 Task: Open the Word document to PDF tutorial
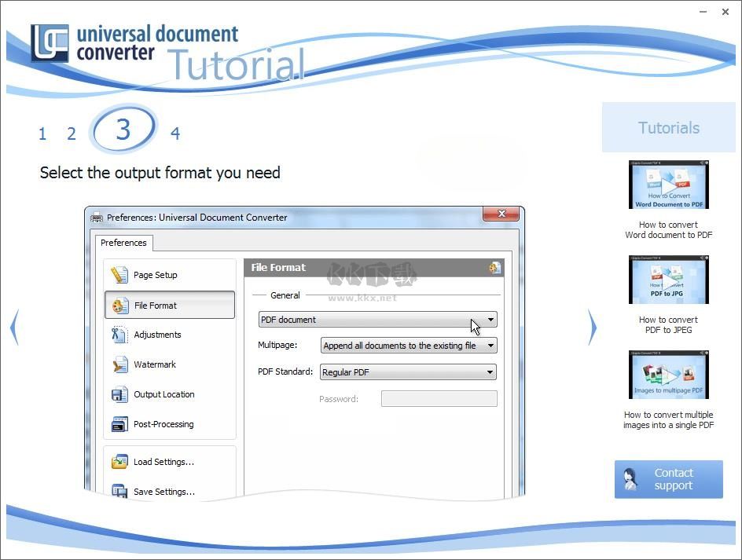tap(668, 185)
